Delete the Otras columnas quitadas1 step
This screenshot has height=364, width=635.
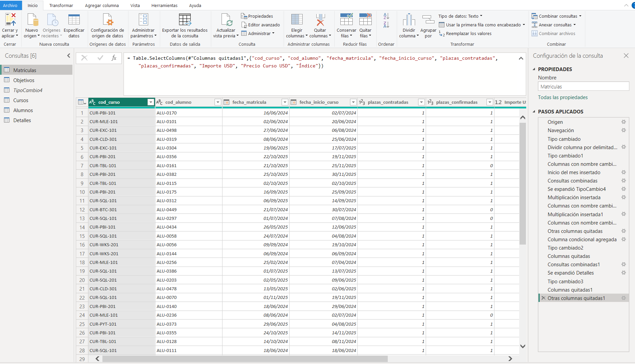[544, 298]
